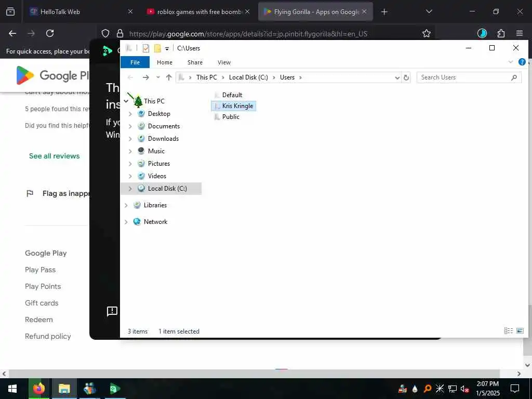Expand the Network tree node
532x399 pixels.
click(x=126, y=222)
